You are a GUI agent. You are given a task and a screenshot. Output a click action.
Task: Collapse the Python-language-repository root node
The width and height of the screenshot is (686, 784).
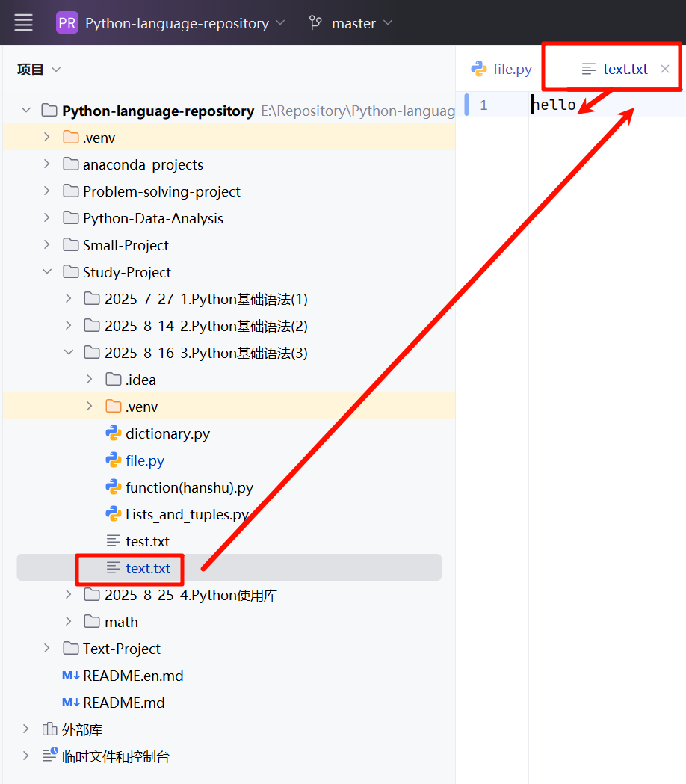(26, 110)
